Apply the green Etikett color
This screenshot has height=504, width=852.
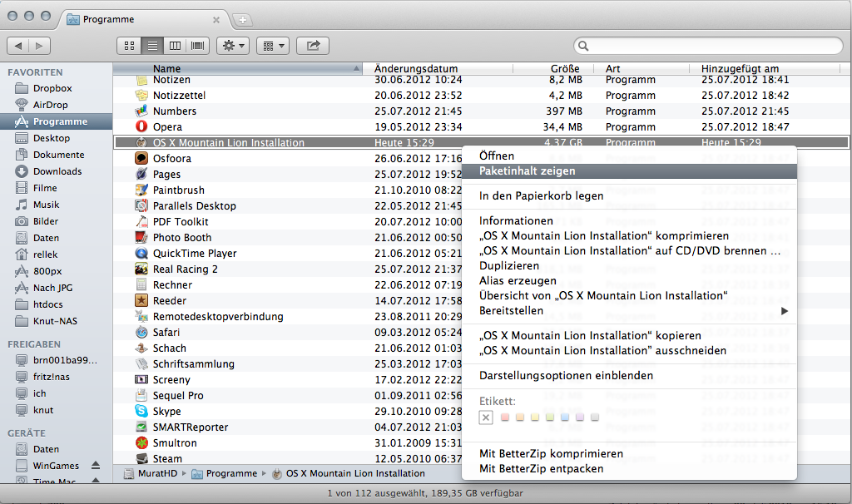pyautogui.click(x=550, y=418)
